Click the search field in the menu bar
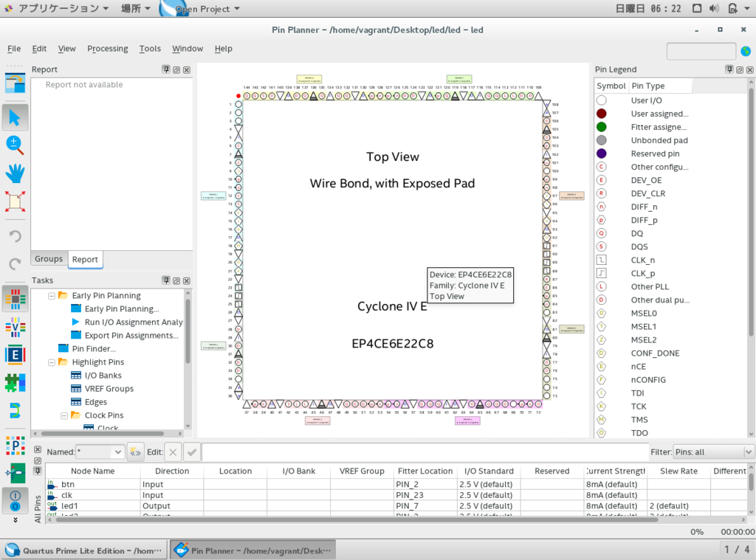The image size is (756, 560). 701,51
